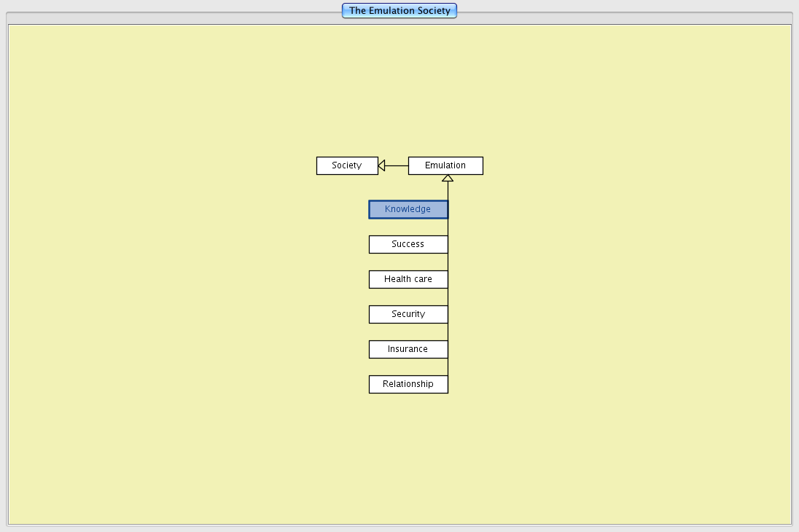
Task: Select the connector line between Society and Emulation
Action: (397, 165)
